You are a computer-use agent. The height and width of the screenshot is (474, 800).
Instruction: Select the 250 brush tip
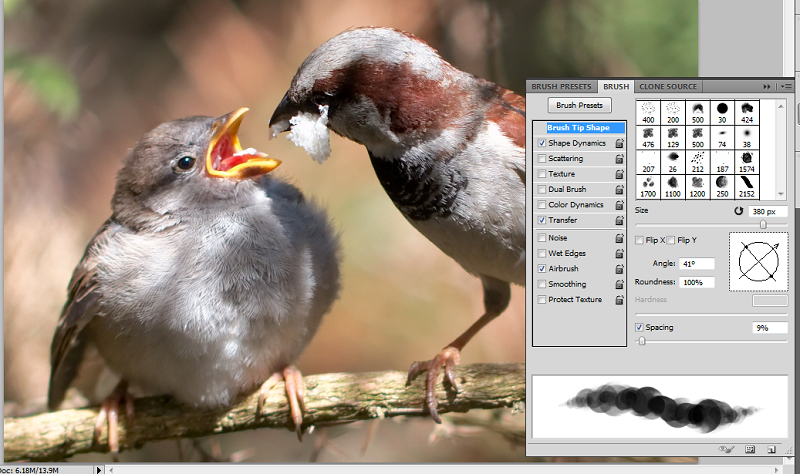click(722, 187)
